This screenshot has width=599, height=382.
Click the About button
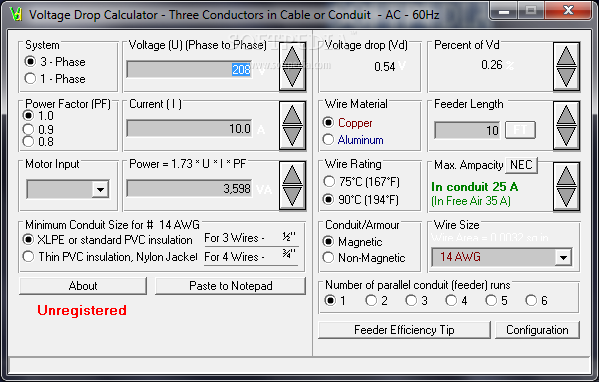(x=83, y=286)
